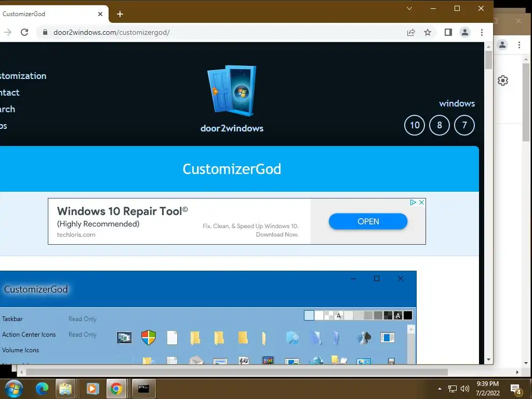Reload the door2windows page
This screenshot has height=399, width=532.
coord(24,32)
